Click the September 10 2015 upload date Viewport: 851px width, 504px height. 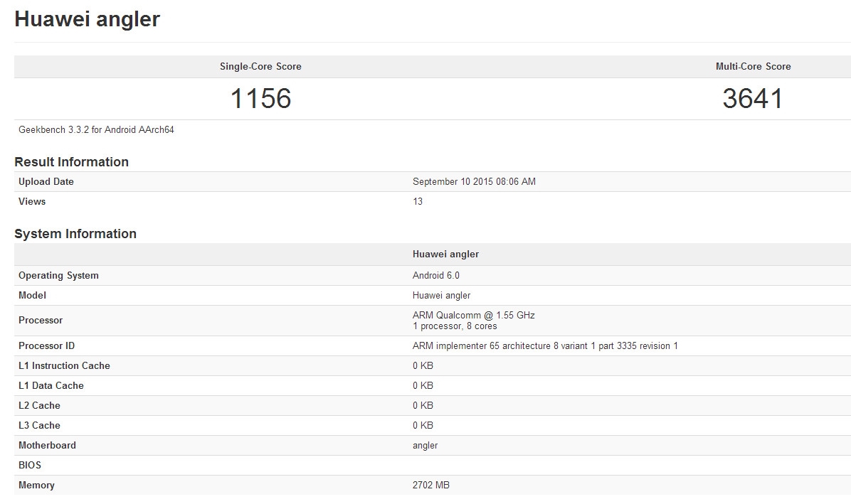474,182
